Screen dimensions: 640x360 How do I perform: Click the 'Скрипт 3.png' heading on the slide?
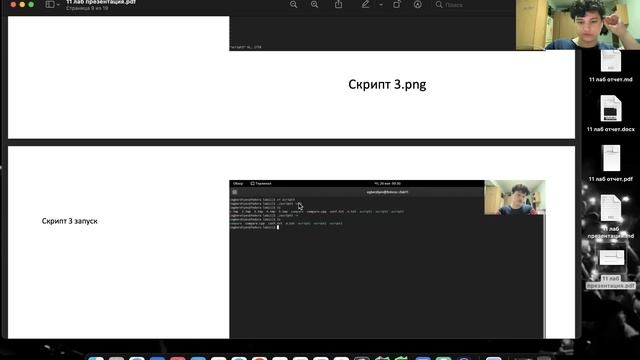click(x=387, y=84)
